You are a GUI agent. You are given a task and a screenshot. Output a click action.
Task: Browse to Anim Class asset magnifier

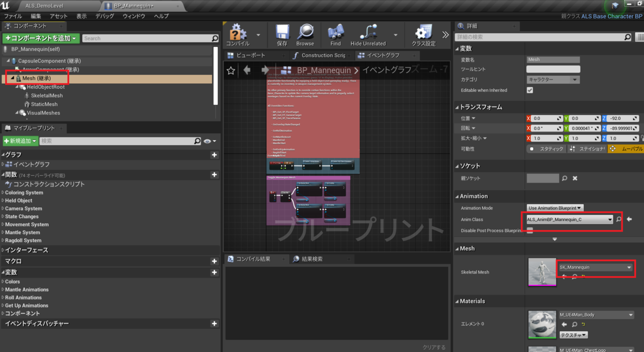(618, 219)
